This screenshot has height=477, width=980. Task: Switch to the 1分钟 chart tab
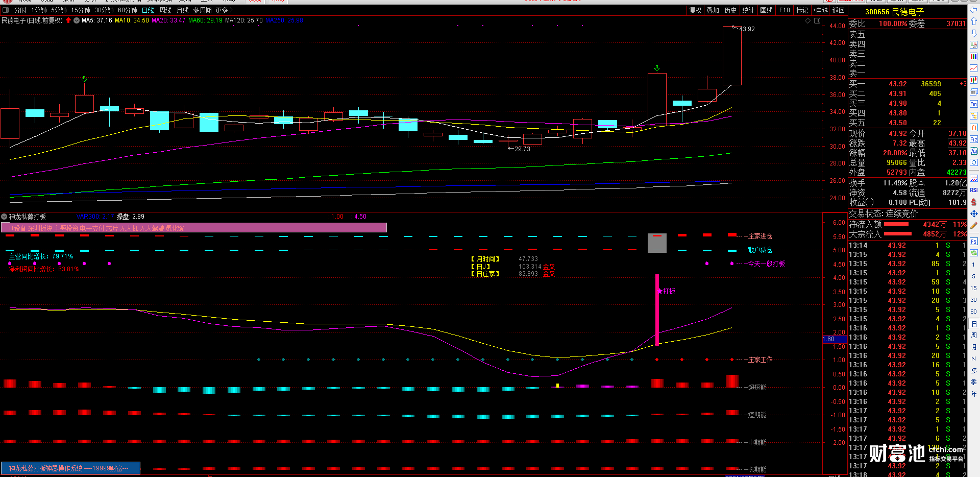point(39,10)
